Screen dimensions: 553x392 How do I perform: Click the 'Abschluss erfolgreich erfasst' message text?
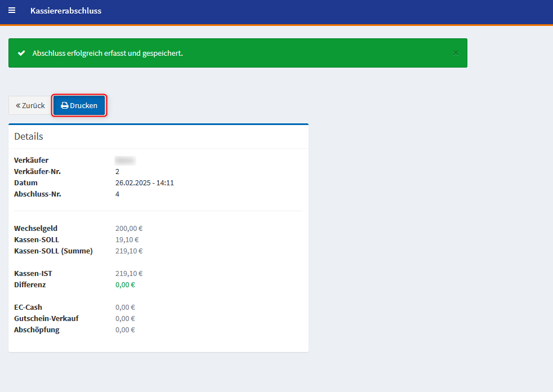[108, 53]
